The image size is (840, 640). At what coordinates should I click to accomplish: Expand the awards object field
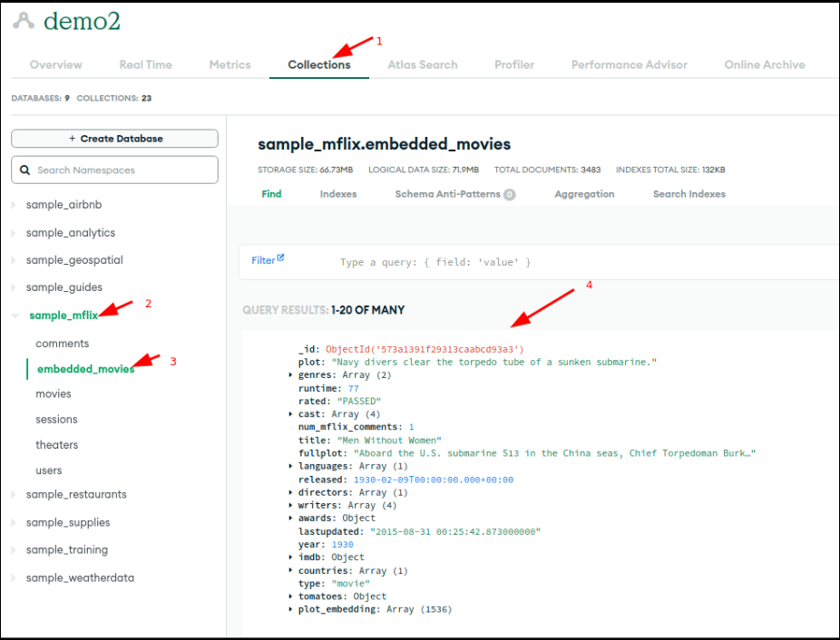pyautogui.click(x=290, y=519)
